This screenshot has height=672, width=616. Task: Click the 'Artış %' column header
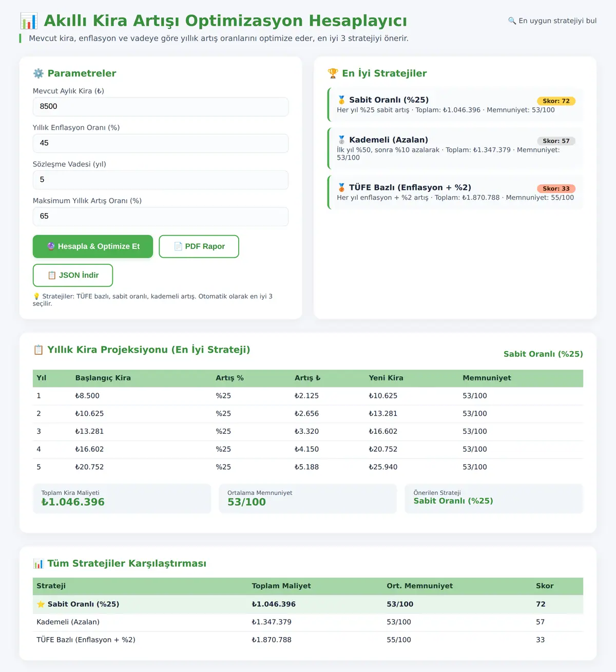(229, 378)
